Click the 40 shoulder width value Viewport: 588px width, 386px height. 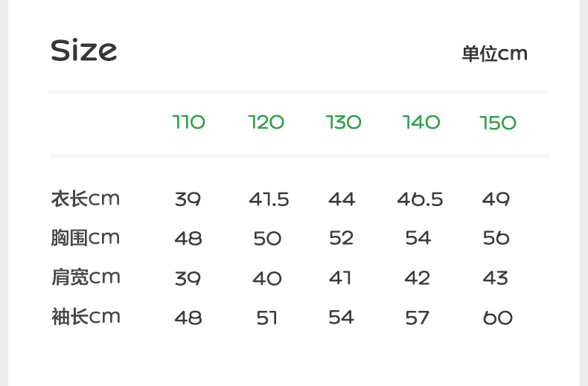point(267,278)
